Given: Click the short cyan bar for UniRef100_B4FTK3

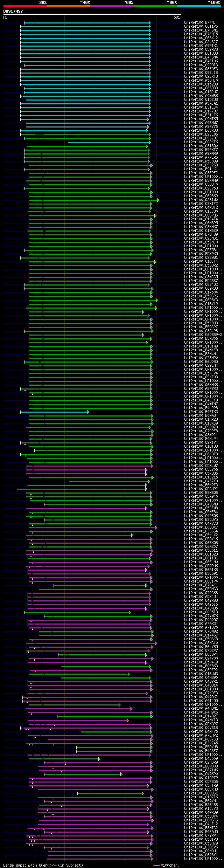Looking at the screenshot, I should coord(55,412).
